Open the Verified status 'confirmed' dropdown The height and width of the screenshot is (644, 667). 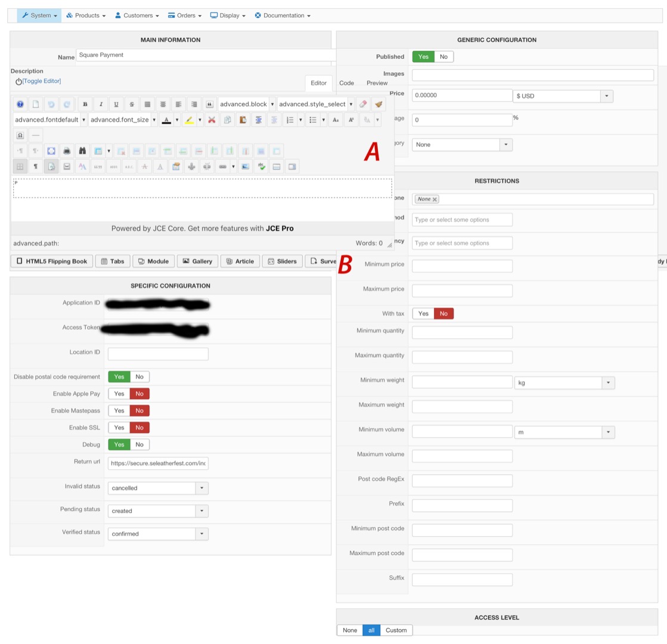coord(158,534)
